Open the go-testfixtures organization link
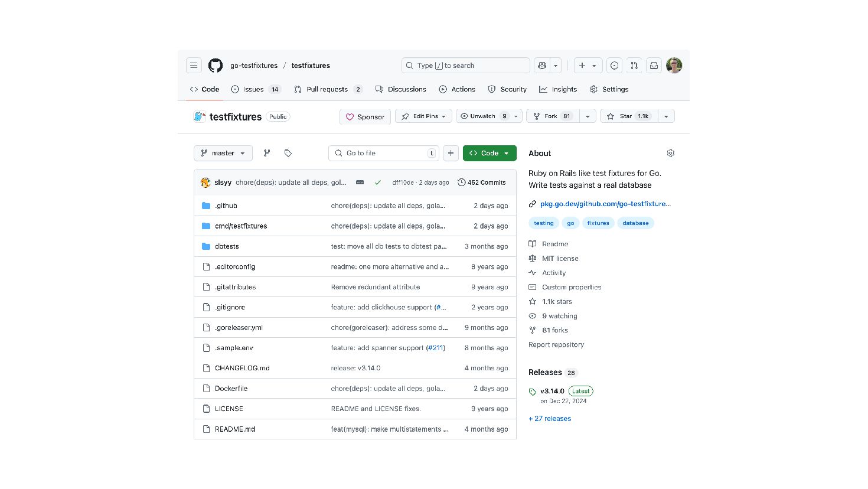868x489 pixels. tap(254, 66)
